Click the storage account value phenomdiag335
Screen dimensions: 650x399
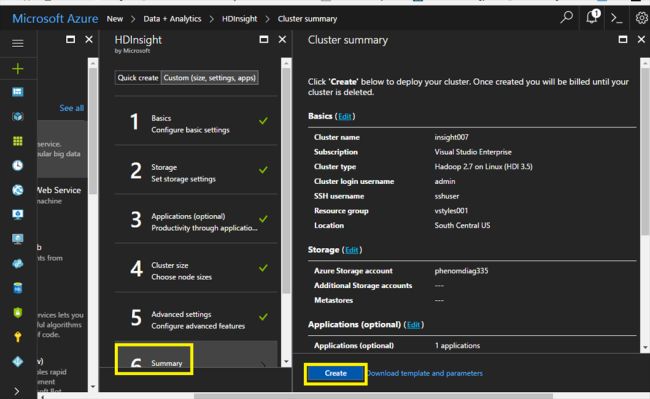[x=461, y=271]
